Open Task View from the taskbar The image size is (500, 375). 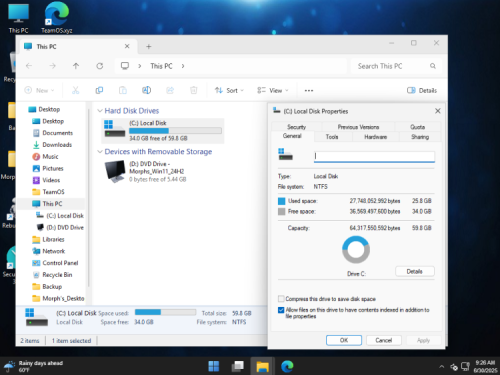pos(238,366)
